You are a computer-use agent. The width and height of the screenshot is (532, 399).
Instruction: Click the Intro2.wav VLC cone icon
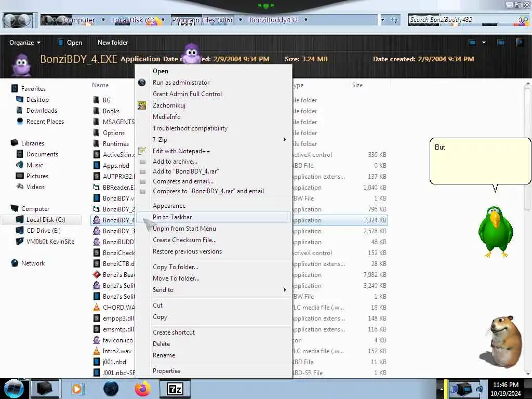pyautogui.click(x=97, y=351)
